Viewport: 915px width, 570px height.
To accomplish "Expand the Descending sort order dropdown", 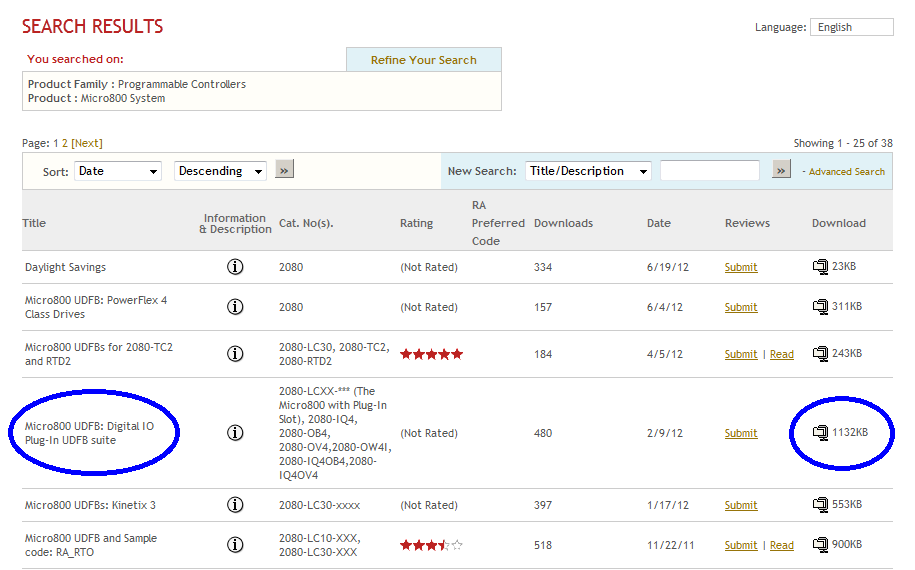I will click(x=220, y=171).
